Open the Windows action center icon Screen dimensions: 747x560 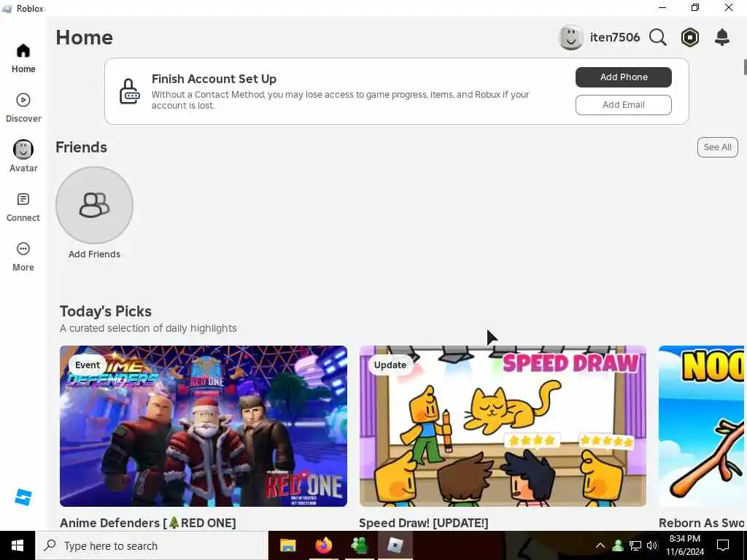click(x=723, y=545)
